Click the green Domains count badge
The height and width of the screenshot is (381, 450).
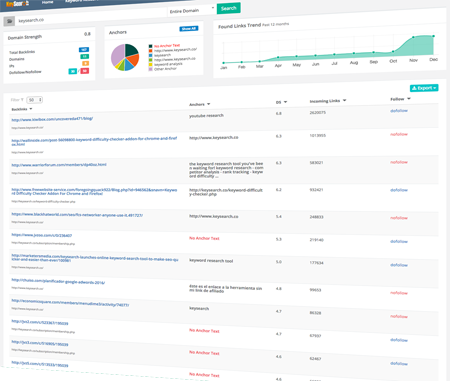pyautogui.click(x=85, y=56)
